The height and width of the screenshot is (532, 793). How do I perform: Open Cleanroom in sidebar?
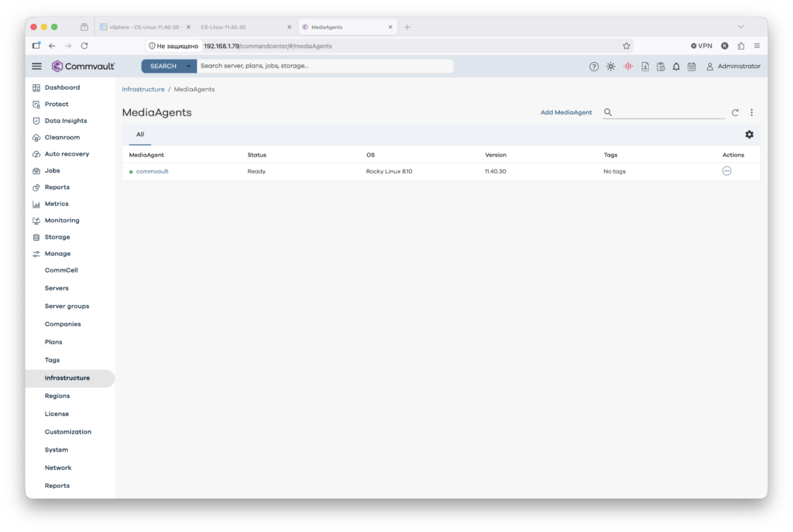pos(62,138)
